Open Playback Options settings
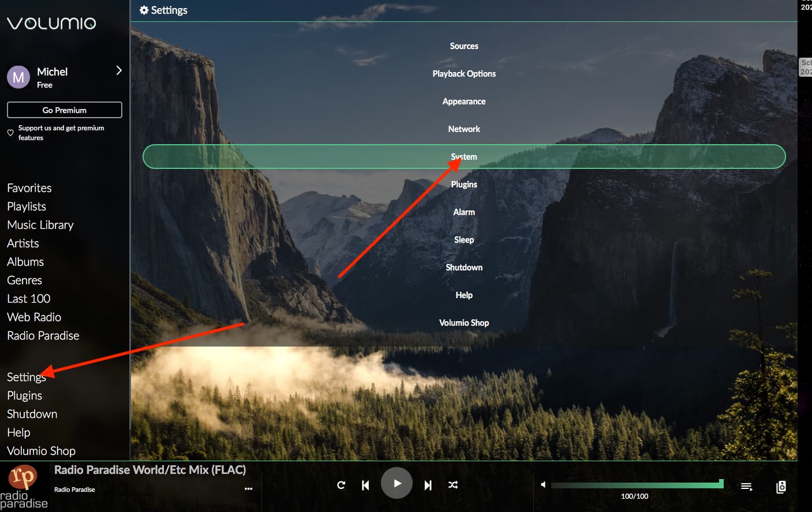 pyautogui.click(x=464, y=74)
